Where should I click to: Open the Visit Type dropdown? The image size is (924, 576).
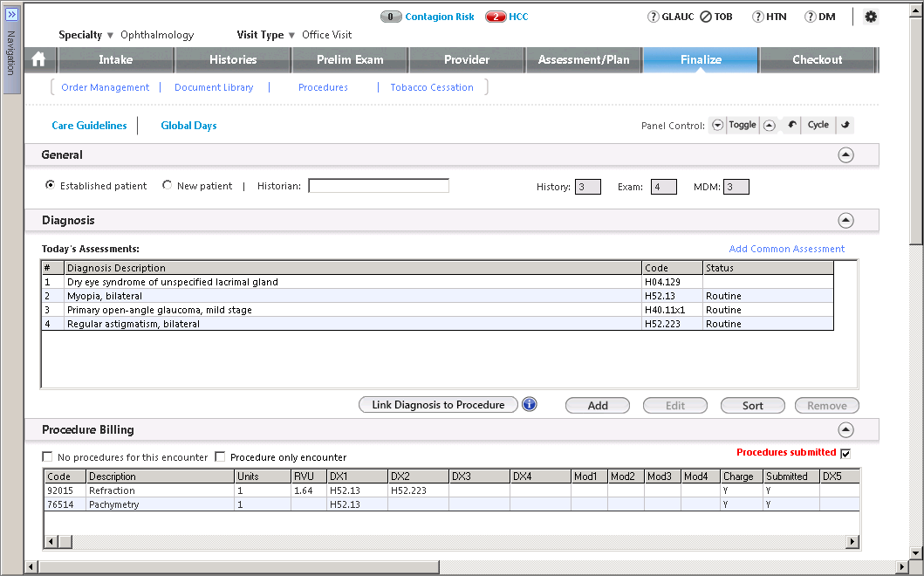pos(291,36)
